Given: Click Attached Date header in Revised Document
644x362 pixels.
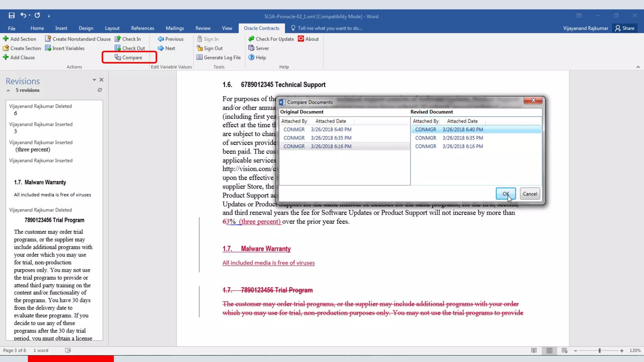Looking at the screenshot, I should tap(462, 121).
